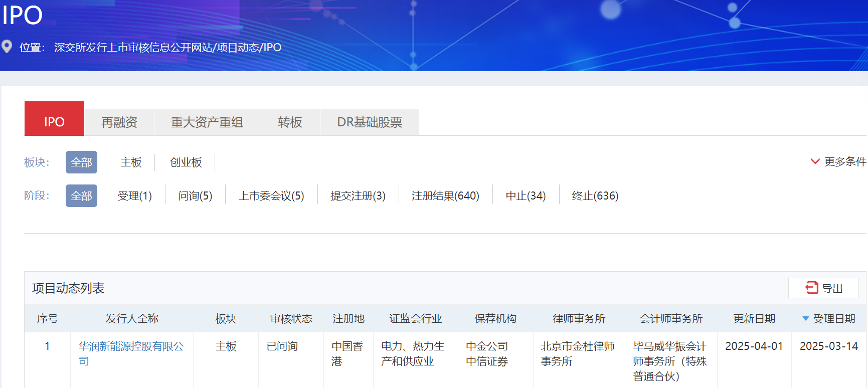
Task: Sort by 更新日期 column header
Action: coord(754,319)
